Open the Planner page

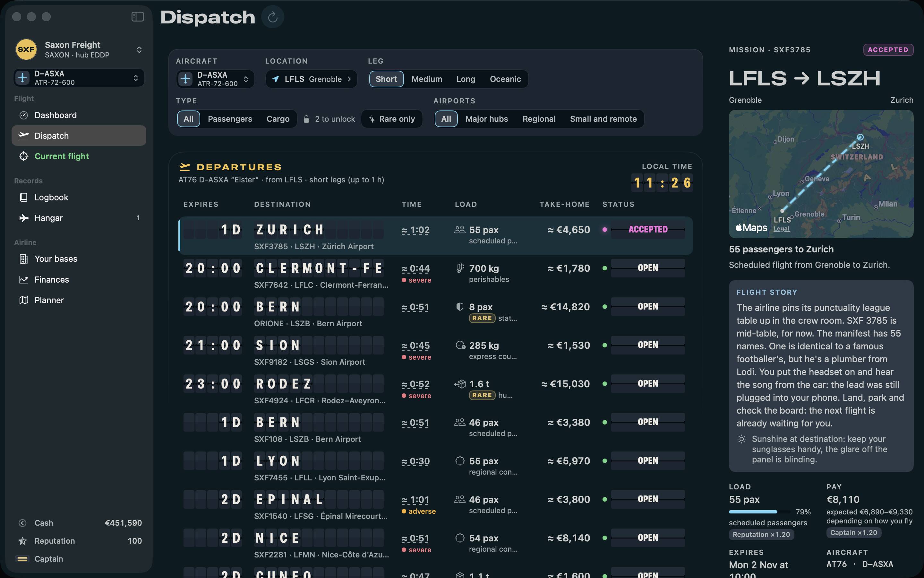(79, 300)
